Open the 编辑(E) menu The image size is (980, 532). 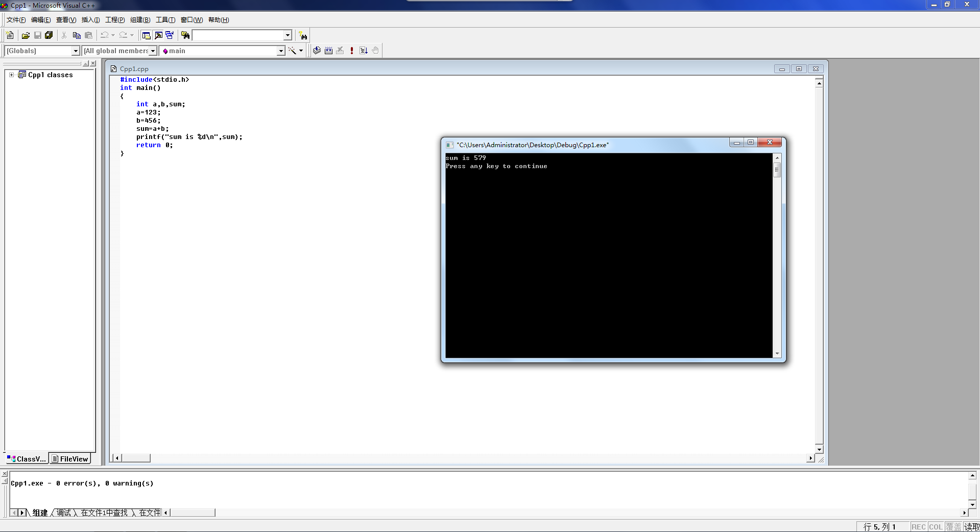[41, 20]
